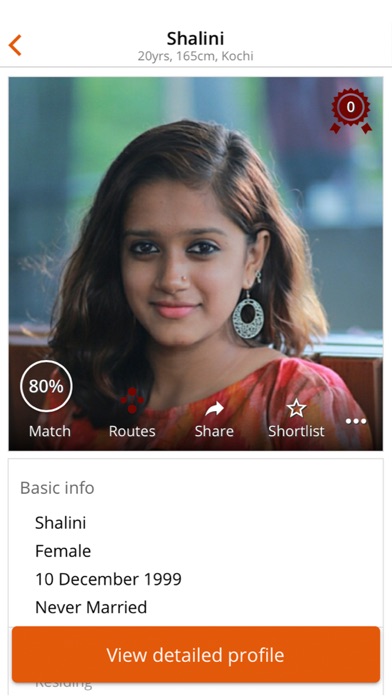The width and height of the screenshot is (392, 696).
Task: Click the Share arrow icon
Action: [x=214, y=409]
